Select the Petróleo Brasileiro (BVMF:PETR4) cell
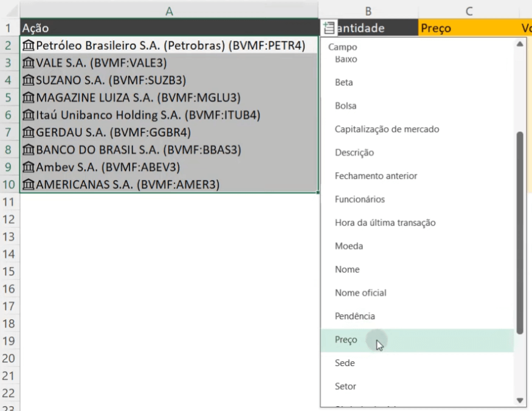The image size is (532, 411). point(169,46)
